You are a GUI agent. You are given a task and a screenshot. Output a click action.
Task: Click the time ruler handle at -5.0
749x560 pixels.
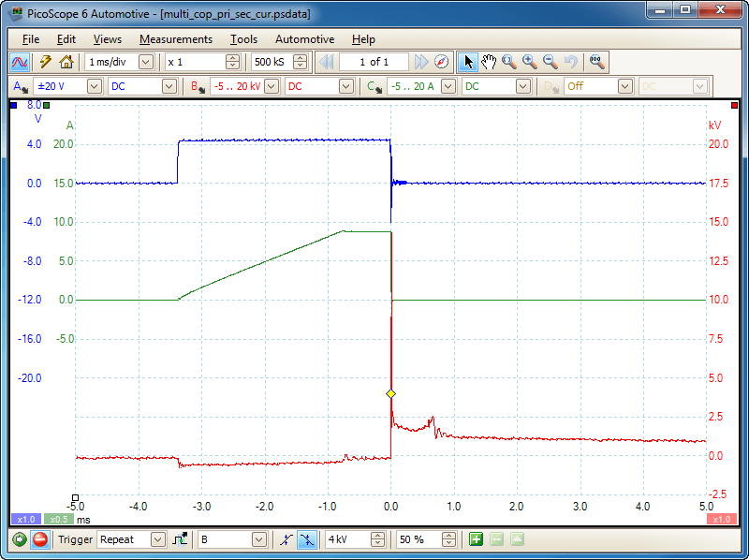pos(75,498)
